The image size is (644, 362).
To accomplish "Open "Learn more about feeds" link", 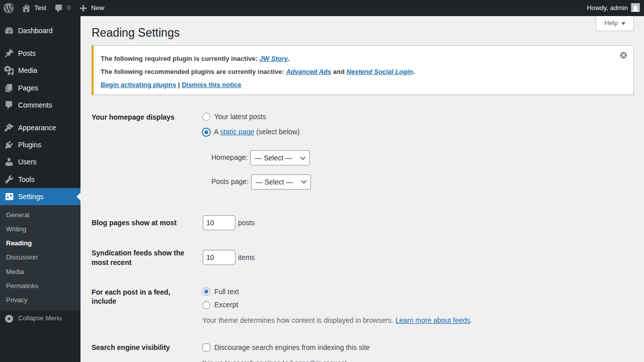I will coord(433,320).
